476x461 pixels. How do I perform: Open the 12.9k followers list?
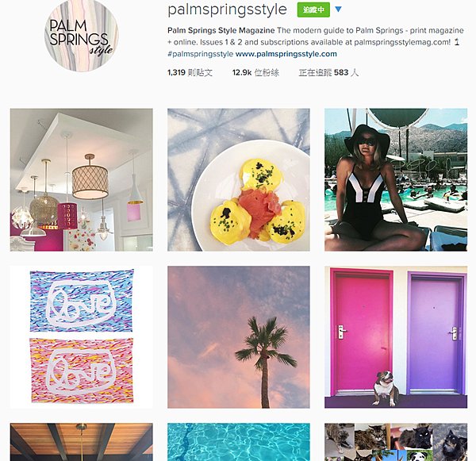[x=255, y=72]
